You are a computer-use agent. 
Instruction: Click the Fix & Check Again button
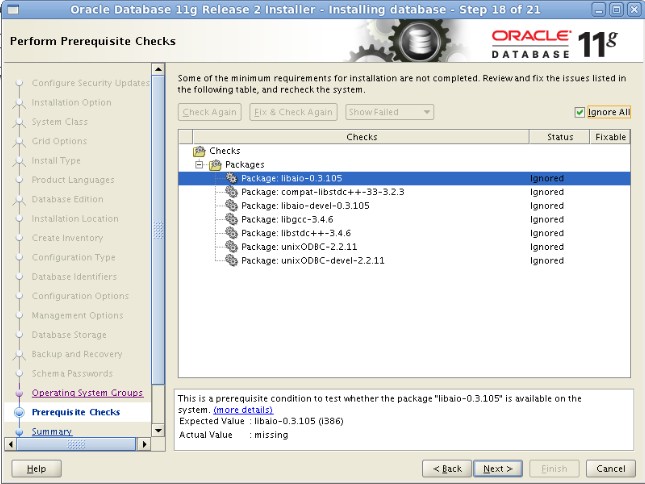[293, 112]
